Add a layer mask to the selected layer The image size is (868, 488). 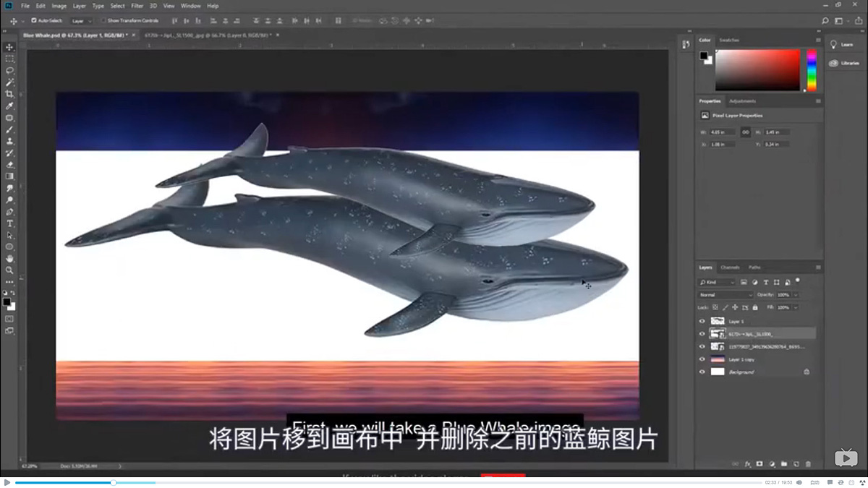click(759, 463)
